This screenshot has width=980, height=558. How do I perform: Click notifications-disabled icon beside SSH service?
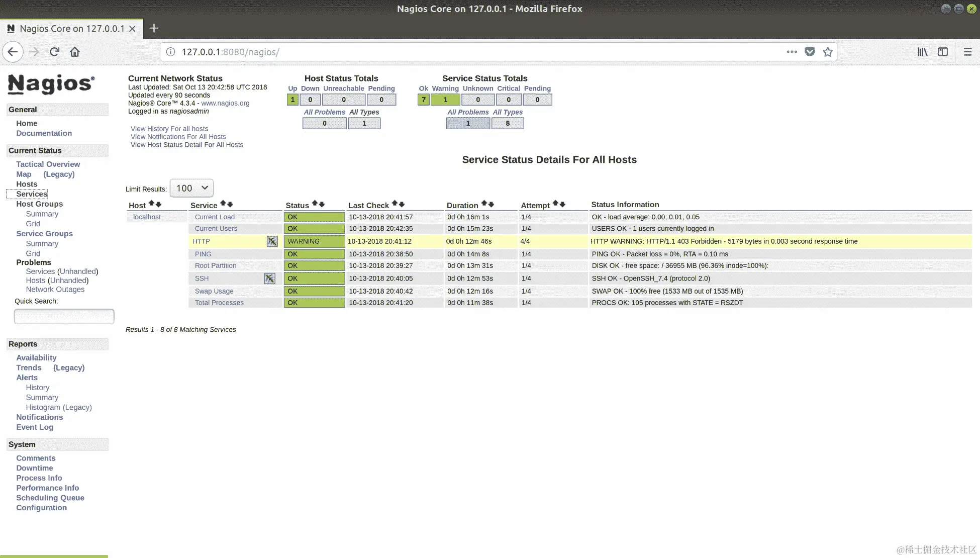[269, 278]
